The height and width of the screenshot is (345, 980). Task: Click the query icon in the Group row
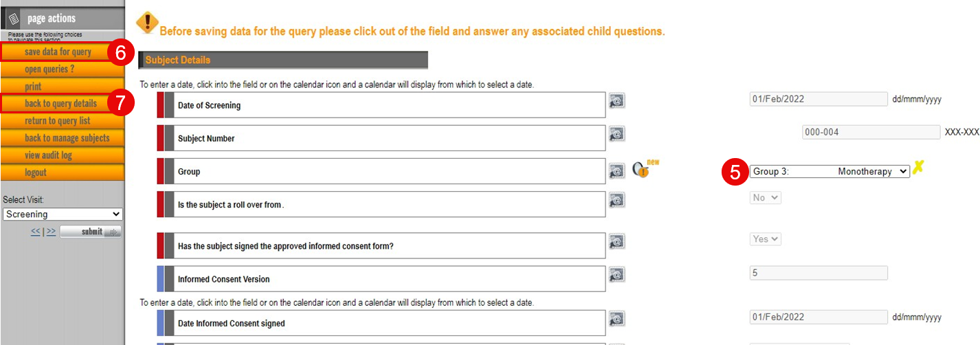pyautogui.click(x=617, y=169)
